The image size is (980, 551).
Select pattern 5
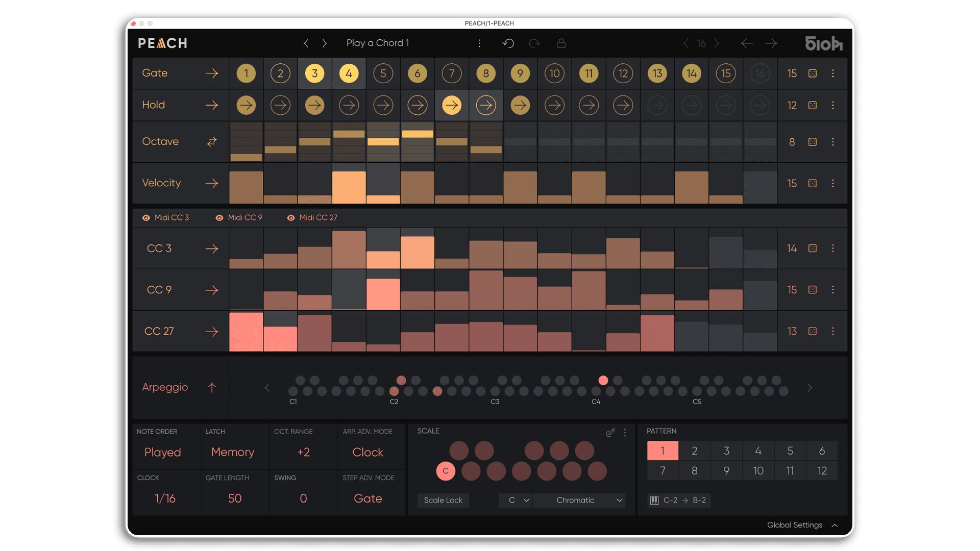pyautogui.click(x=790, y=450)
